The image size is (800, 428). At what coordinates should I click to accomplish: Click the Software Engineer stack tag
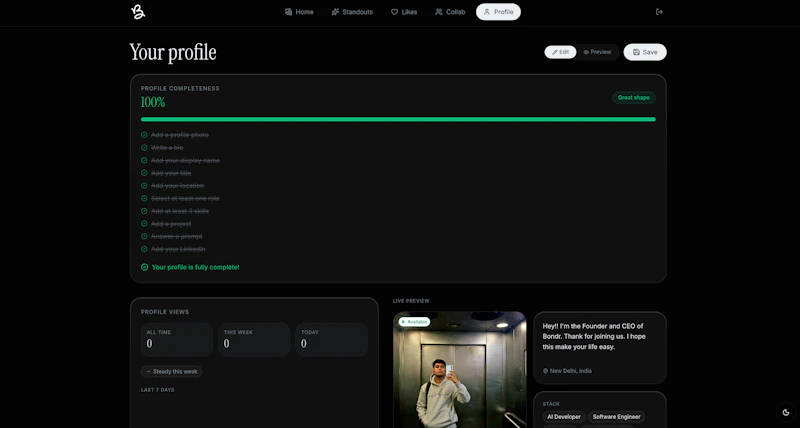point(616,417)
